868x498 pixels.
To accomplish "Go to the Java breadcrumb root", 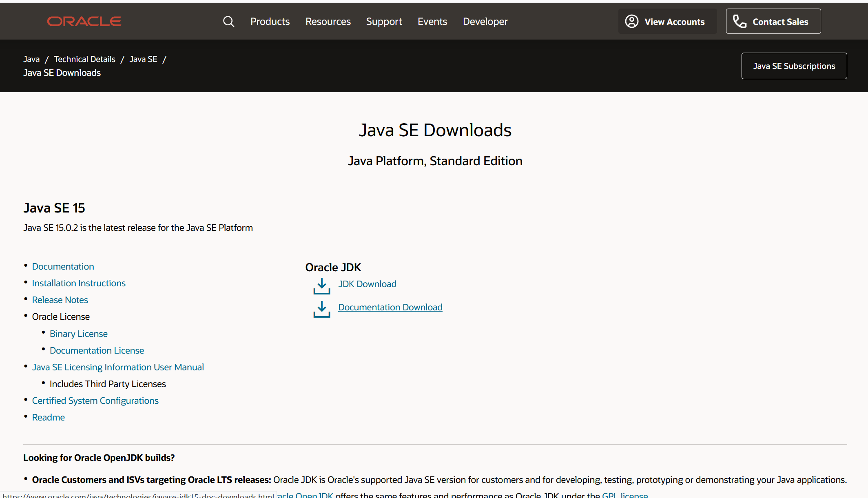I will tap(31, 59).
